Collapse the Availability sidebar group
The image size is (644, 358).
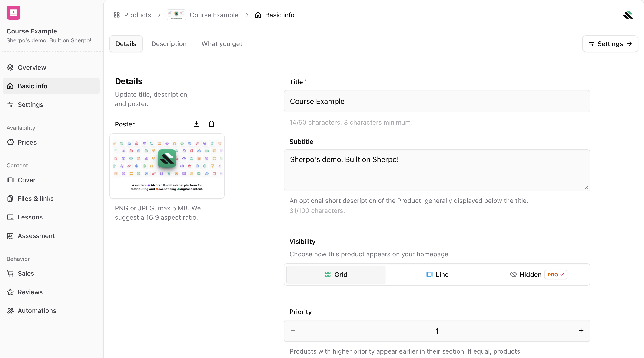(21, 127)
